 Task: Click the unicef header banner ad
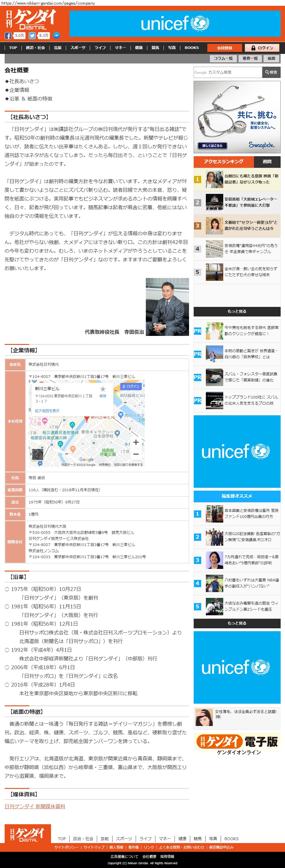click(x=175, y=23)
